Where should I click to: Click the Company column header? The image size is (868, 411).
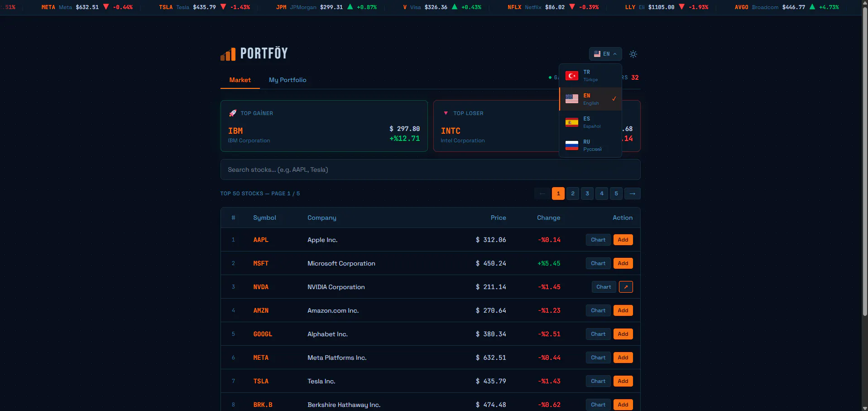322,218
